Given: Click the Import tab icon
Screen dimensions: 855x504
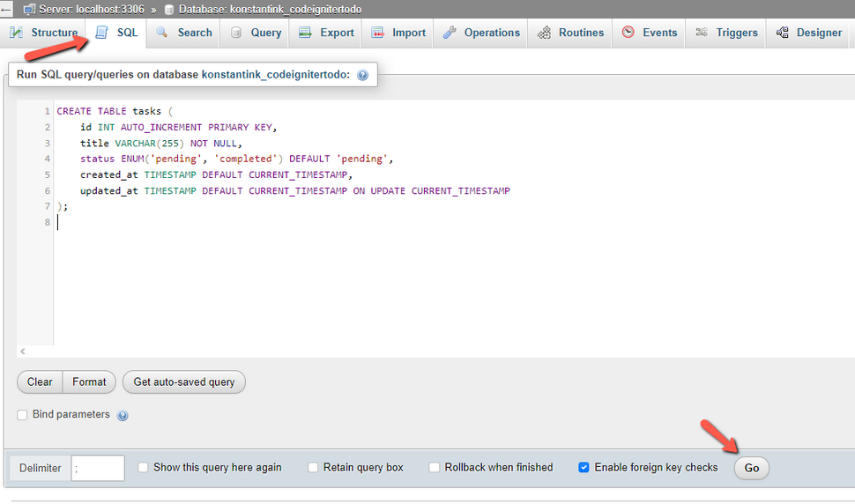Looking at the screenshot, I should point(378,33).
